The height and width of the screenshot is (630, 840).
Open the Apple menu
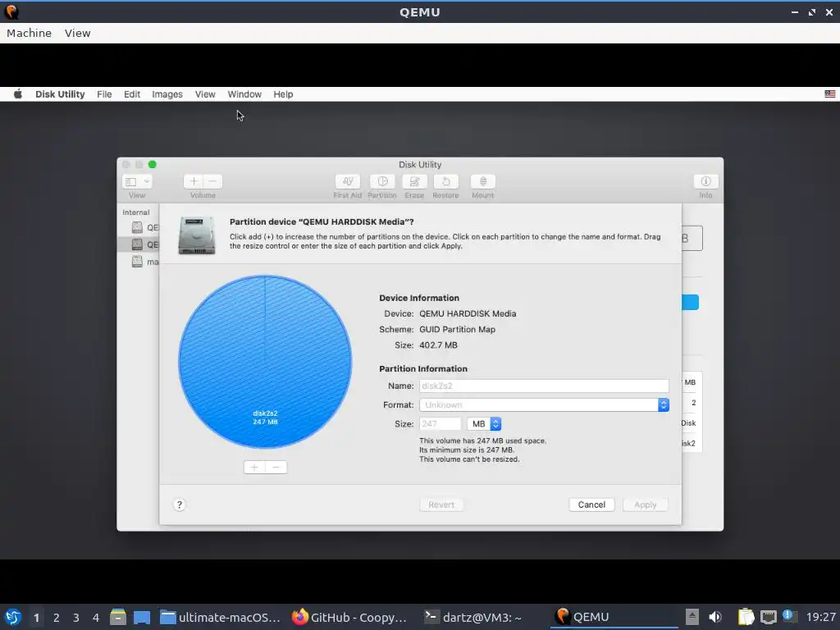pyautogui.click(x=18, y=94)
